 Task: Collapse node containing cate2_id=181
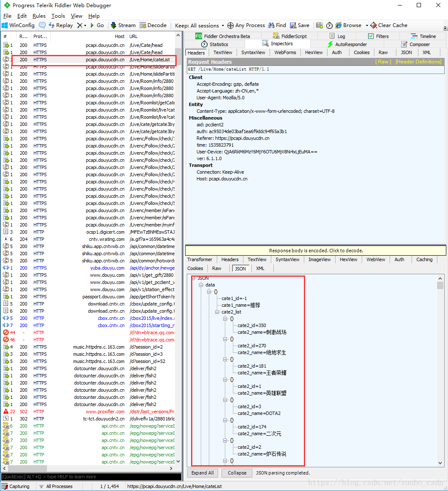(225, 360)
